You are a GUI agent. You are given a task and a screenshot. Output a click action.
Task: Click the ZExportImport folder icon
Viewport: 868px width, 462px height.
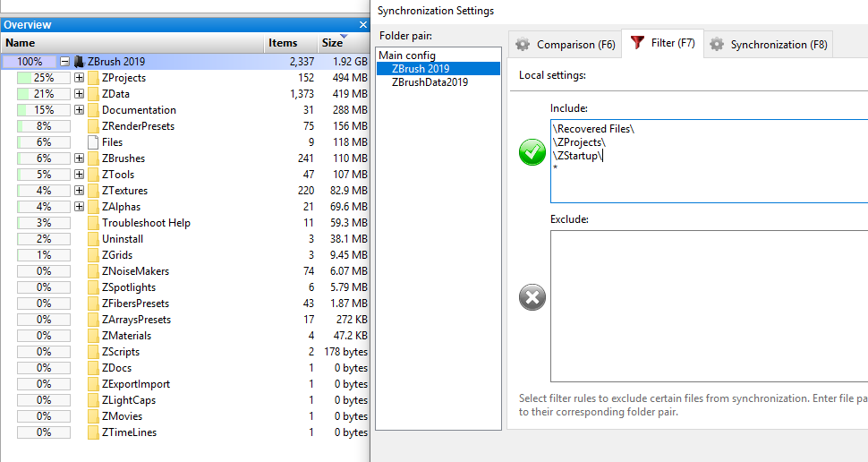[x=93, y=383]
